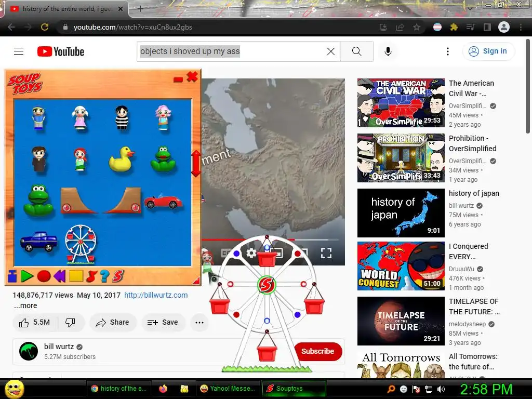Image resolution: width=532 pixels, height=399 pixels.
Task: Open Yahoo! Messenger taskbar item
Action: [228, 389]
